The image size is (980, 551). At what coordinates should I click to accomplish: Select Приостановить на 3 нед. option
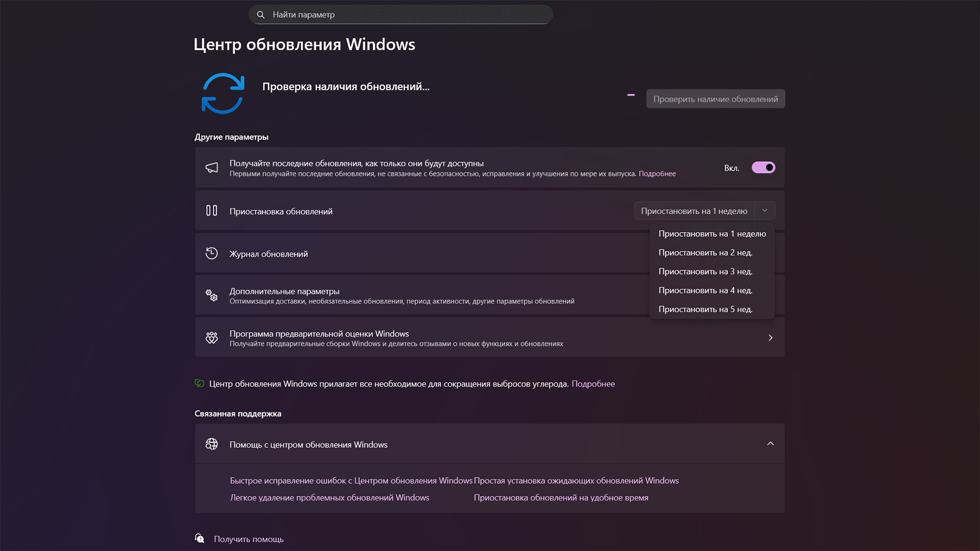coord(713,271)
